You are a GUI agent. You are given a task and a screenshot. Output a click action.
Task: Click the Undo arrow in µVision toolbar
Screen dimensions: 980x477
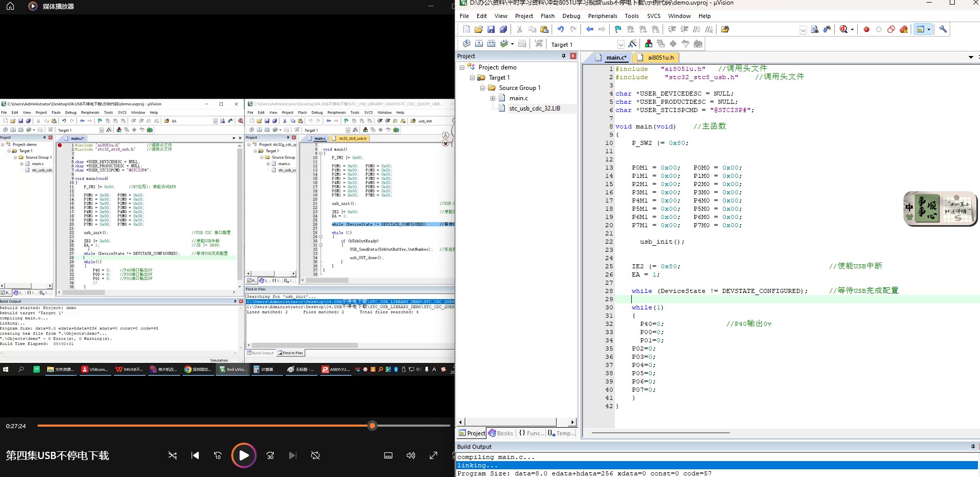(561, 29)
